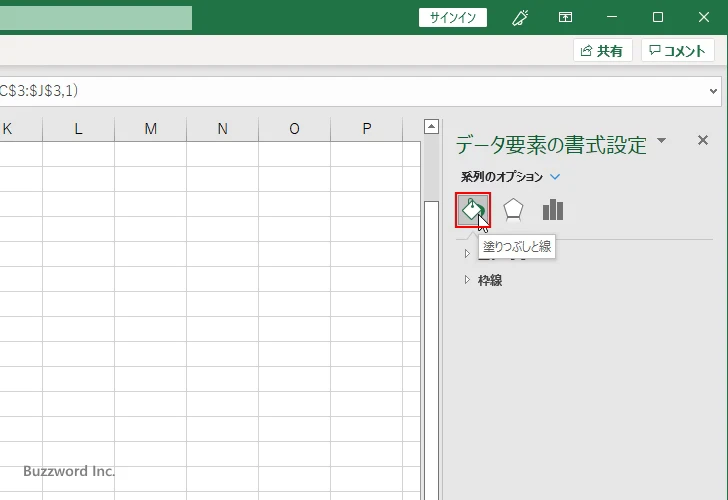The image size is (728, 500).
Task: Open the 系列のオプション dropdown arrow
Action: pos(555,177)
